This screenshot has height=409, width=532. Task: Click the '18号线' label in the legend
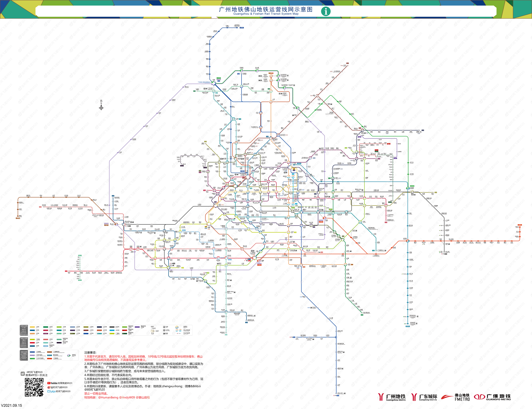tap(91, 333)
